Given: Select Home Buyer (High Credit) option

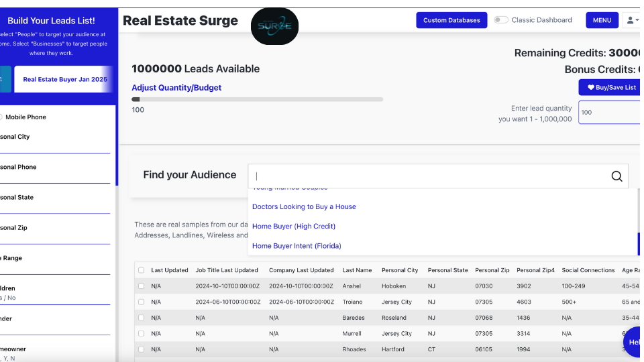Looking at the screenshot, I should click(293, 226).
